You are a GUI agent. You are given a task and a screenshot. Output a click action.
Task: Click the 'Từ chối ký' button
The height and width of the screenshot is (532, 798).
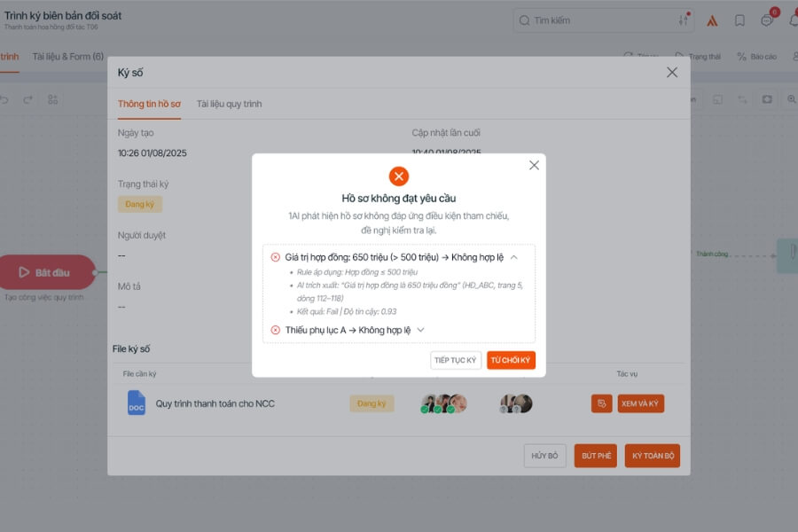click(x=511, y=361)
